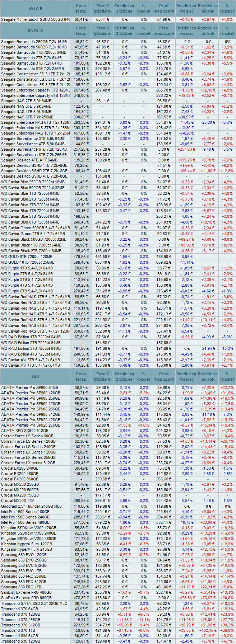Click Seagate Surveillance 6TB 7,2k product name
236x644 pixels.
pyautogui.click(x=34, y=149)
